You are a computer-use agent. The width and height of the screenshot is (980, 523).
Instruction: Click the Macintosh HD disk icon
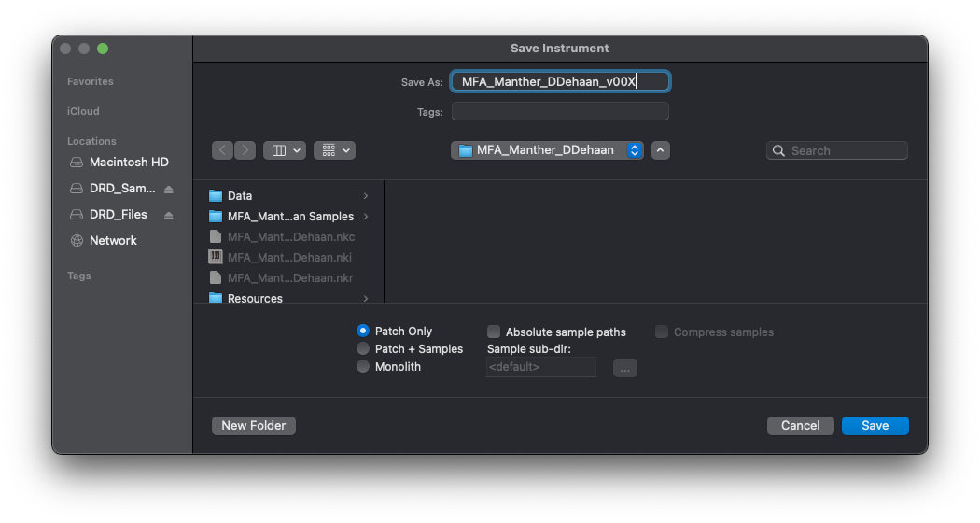tap(77, 163)
